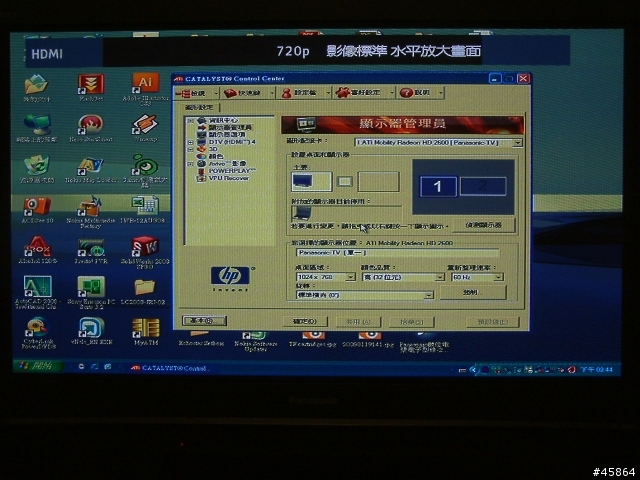This screenshot has height=480, width=640.
Task: Open the Adobe Illustrator CS3 shortcut
Action: pyautogui.click(x=145, y=89)
